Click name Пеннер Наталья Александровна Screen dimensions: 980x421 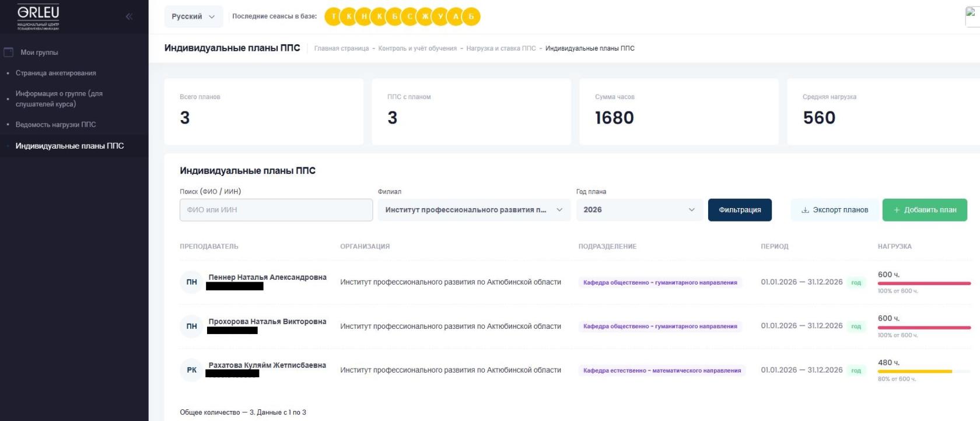click(268, 278)
